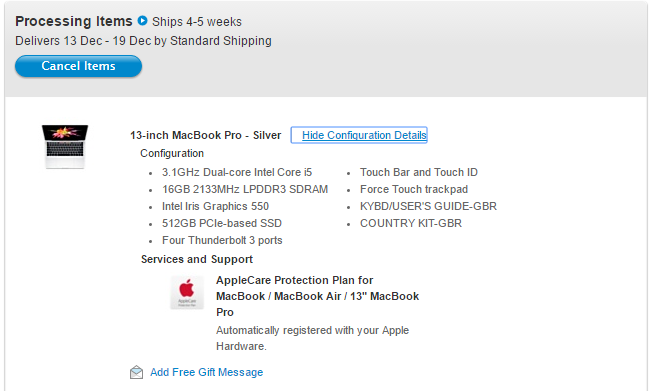Click the MacBook Pro product thumbnail
Screen dimensions: 652x391
point(65,146)
